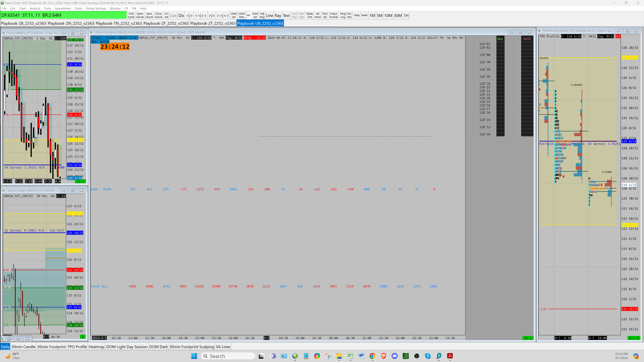Viewport: 644px width, 362px height.
Task: Click the orange 23:24:12 clock label
Action: tap(115, 47)
